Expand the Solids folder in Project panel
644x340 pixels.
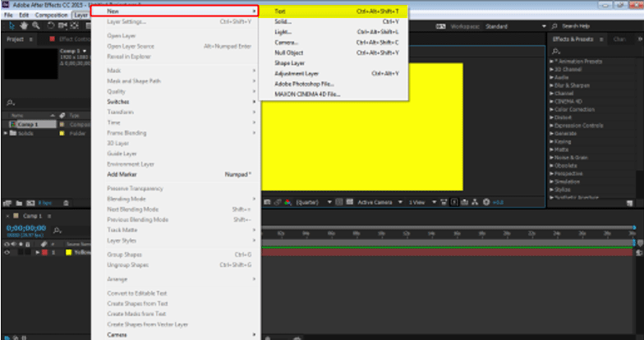pyautogui.click(x=5, y=133)
